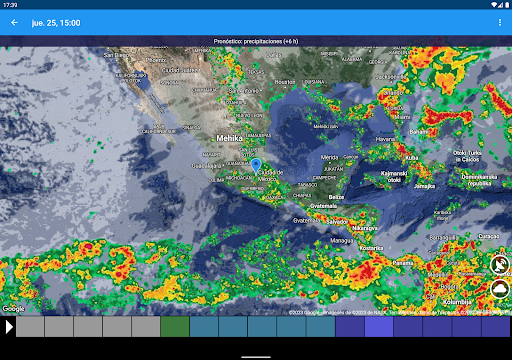Click the 'Kolumbija' country label
Image resolution: width=512 pixels, height=360 pixels.
click(x=457, y=302)
